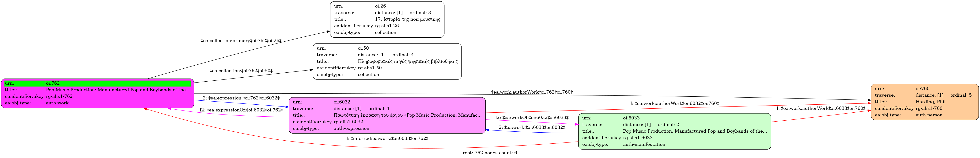Click the 'distance: [1] ordinal: 1' traverse value

(x=362, y=108)
